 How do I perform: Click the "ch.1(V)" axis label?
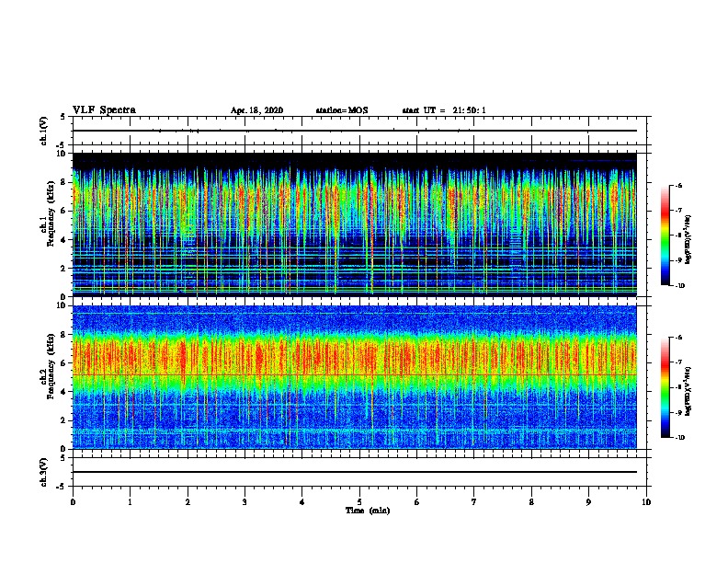point(44,131)
